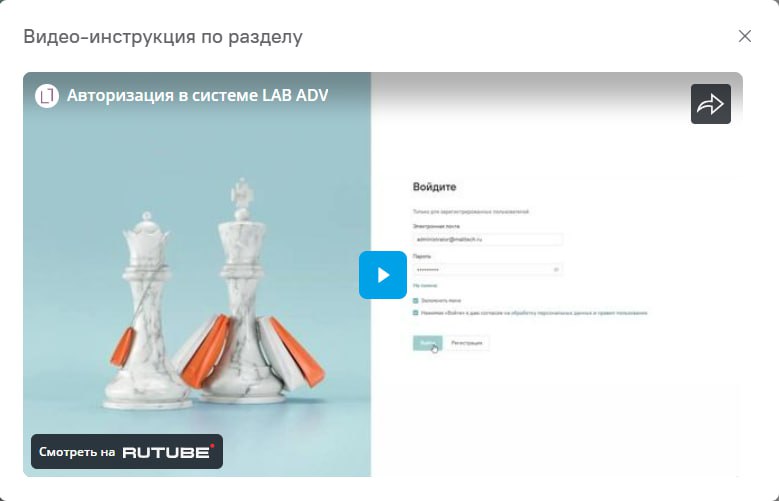Play the LAB ADV authorization video
The height and width of the screenshot is (501, 779).
[x=383, y=275]
